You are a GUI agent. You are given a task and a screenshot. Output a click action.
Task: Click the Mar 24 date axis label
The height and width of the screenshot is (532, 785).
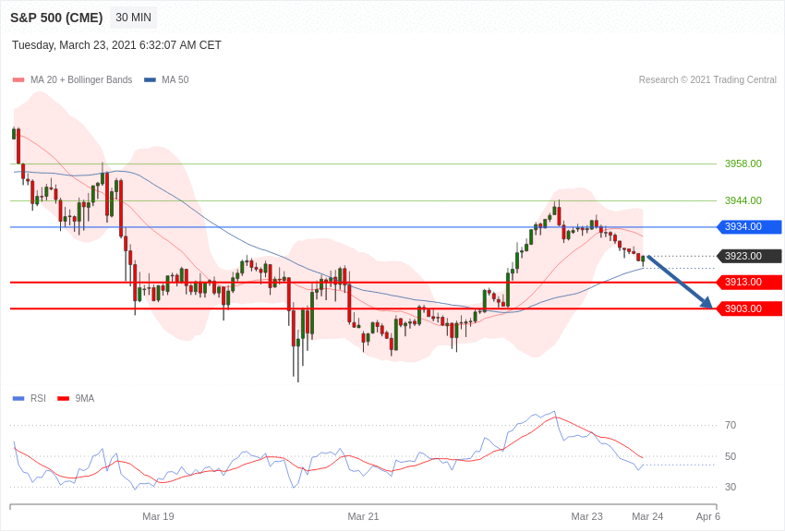tap(647, 516)
